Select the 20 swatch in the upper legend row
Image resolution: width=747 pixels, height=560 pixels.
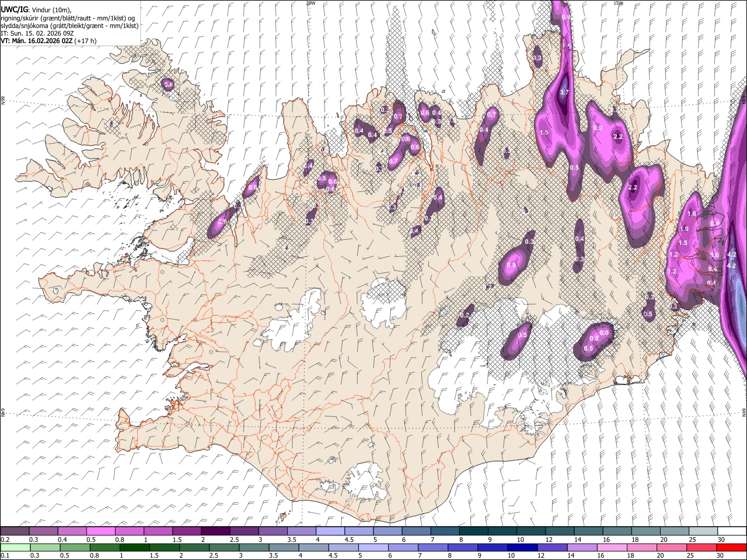click(x=675, y=531)
